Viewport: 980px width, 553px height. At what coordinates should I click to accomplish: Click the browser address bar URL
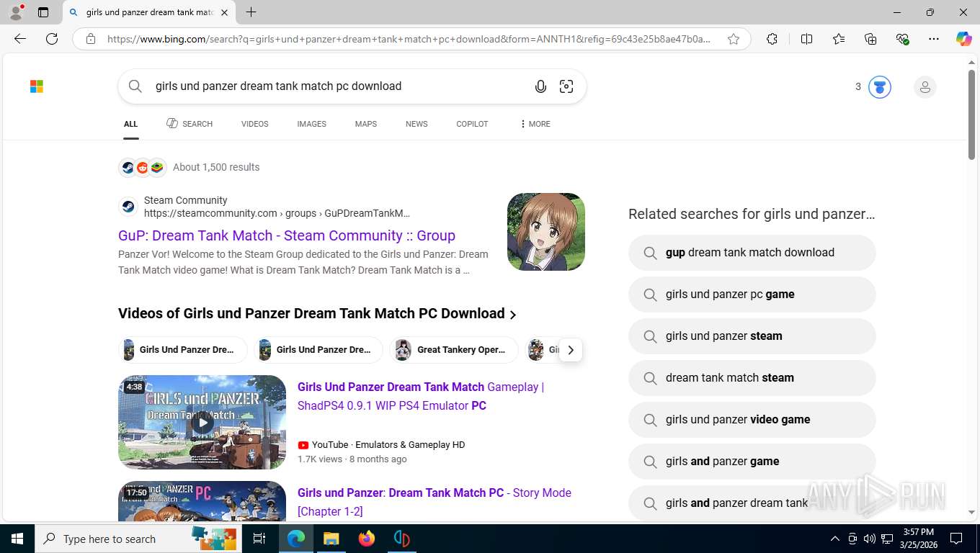point(409,39)
